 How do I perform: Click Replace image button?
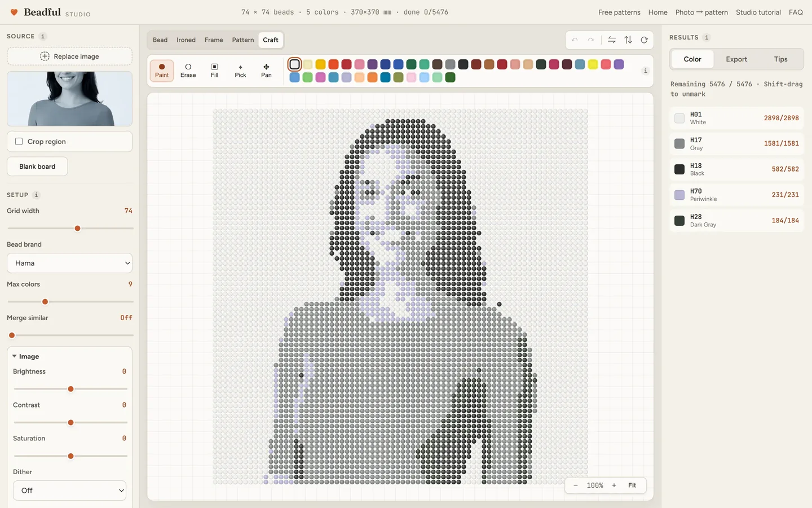[x=69, y=56]
